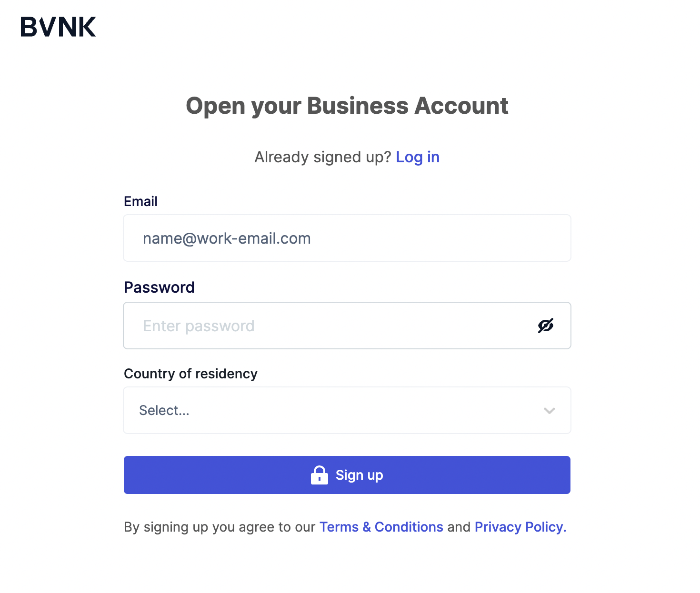The image size is (700, 593).
Task: Click the Password field label
Action: pos(159,287)
